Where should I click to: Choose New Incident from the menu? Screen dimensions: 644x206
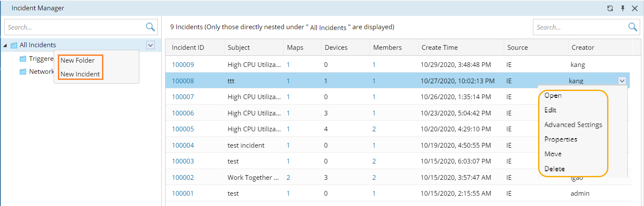tap(80, 74)
